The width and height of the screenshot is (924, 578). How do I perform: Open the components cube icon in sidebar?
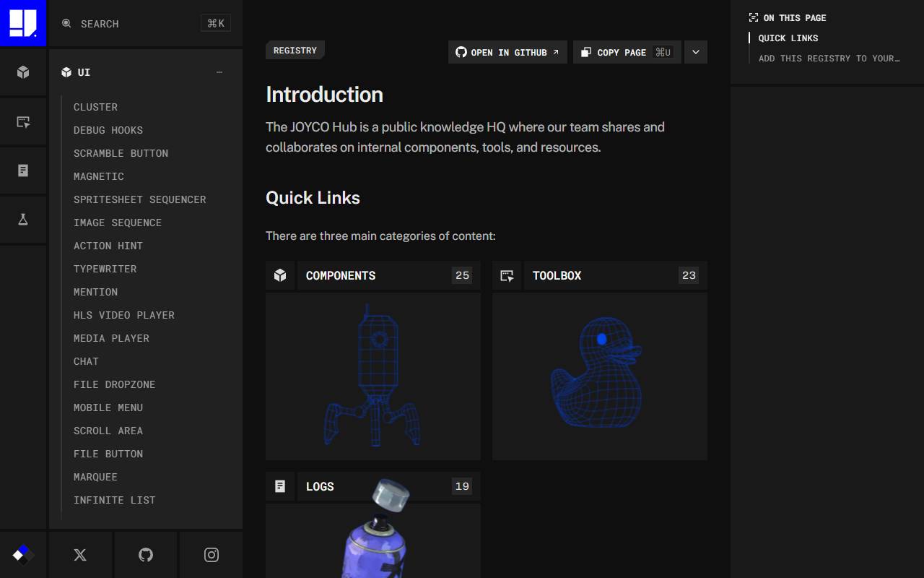tap(23, 72)
